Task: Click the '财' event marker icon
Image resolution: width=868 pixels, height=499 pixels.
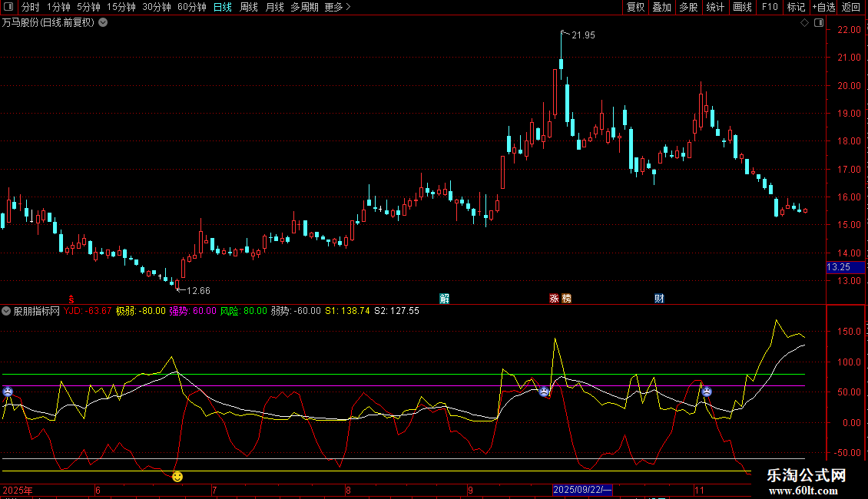Action: (659, 299)
